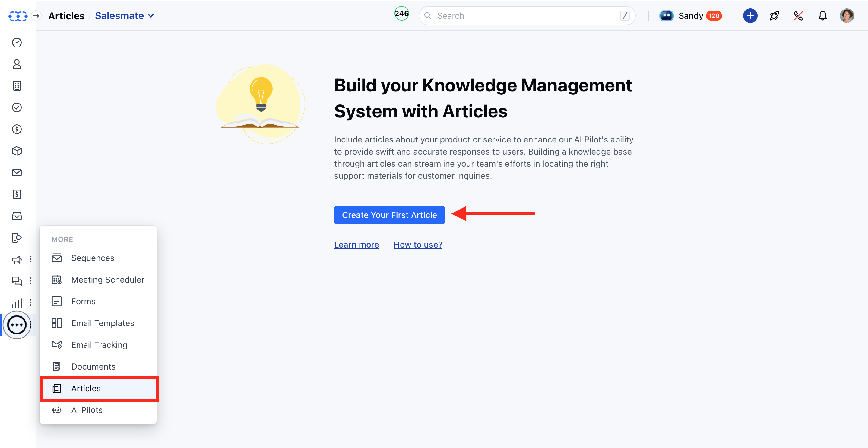Click the Salesmate logo icon
The height and width of the screenshot is (448, 868).
17,16
